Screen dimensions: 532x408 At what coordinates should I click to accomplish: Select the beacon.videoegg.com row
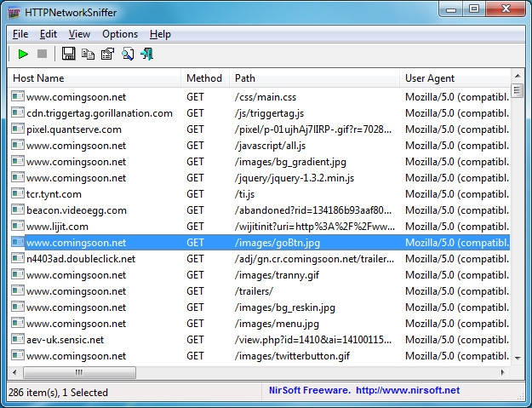coord(259,210)
